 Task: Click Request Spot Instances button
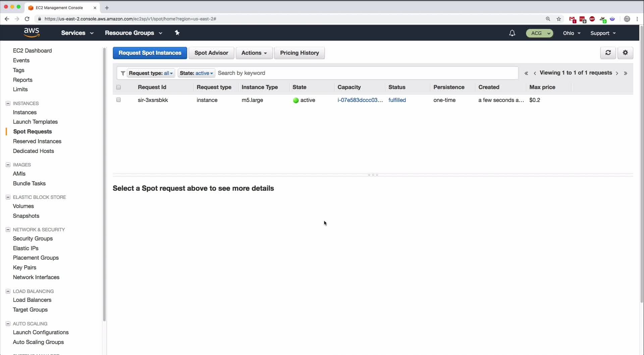(150, 53)
